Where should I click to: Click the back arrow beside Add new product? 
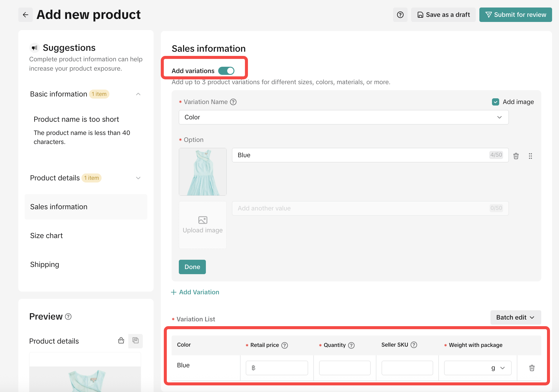26,15
